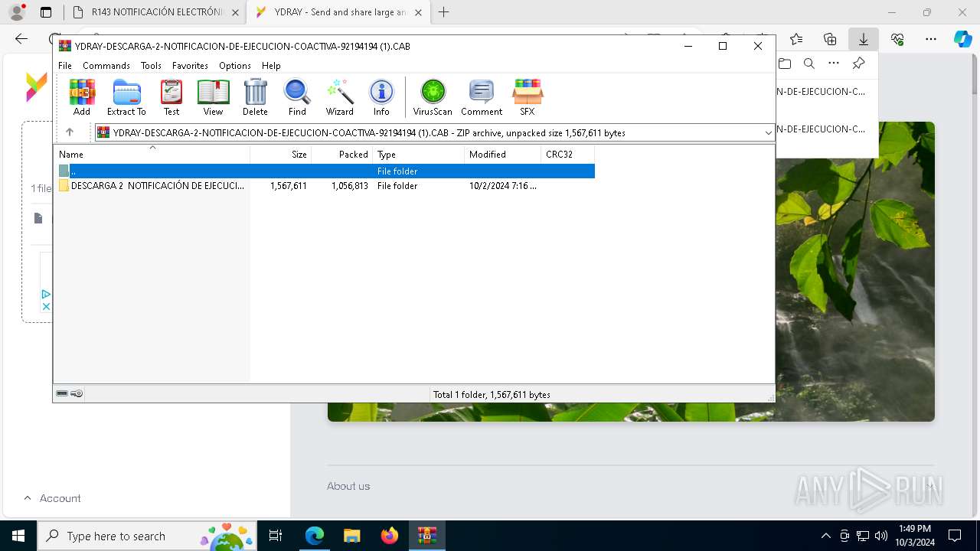This screenshot has height=551, width=980.
Task: Open downloads folder icon in downloads panel
Action: (785, 64)
